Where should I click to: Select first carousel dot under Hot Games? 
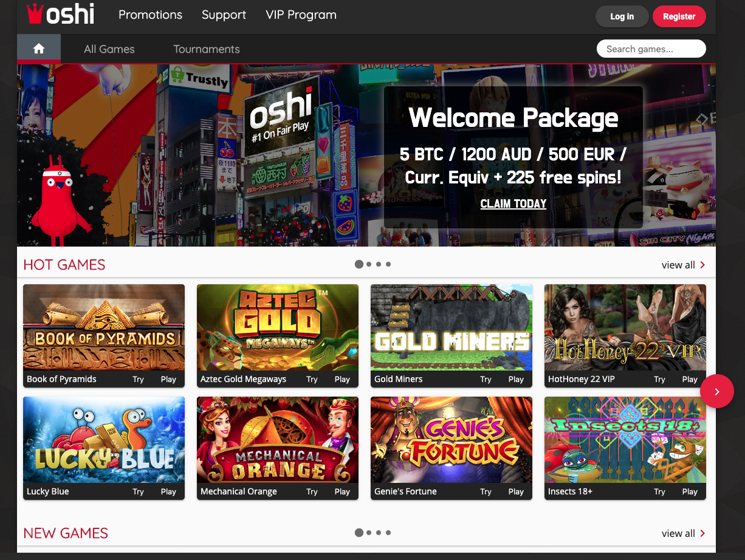(x=359, y=264)
